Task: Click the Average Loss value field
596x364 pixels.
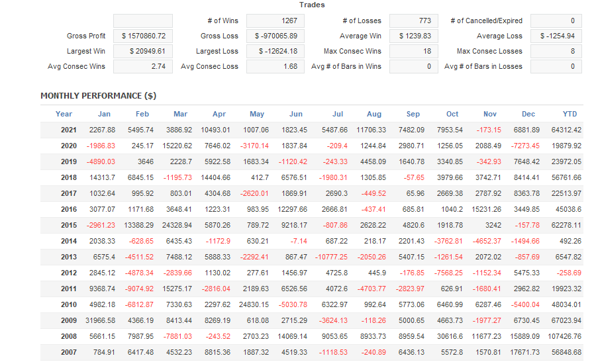Action: point(556,36)
